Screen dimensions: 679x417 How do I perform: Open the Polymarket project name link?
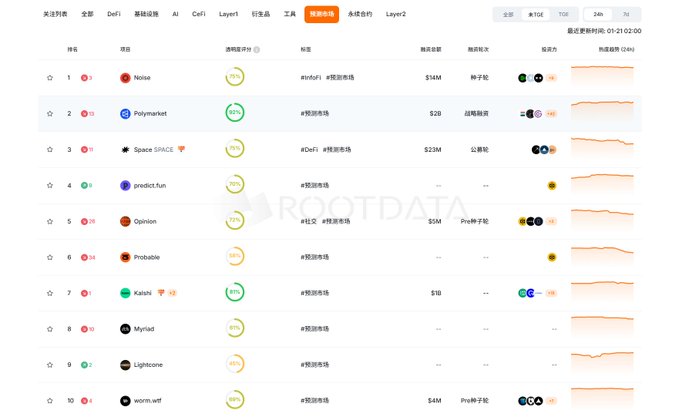[x=150, y=114]
